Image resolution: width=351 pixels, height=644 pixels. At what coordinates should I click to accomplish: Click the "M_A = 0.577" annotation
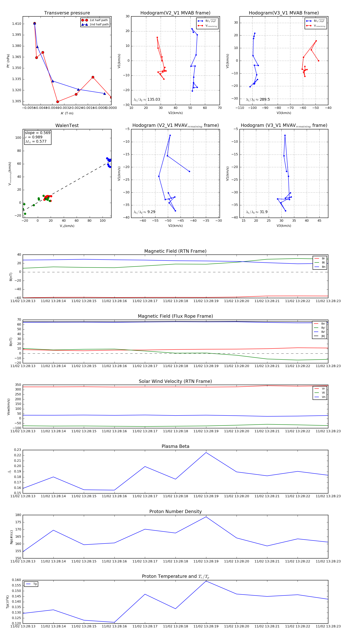(x=36, y=141)
